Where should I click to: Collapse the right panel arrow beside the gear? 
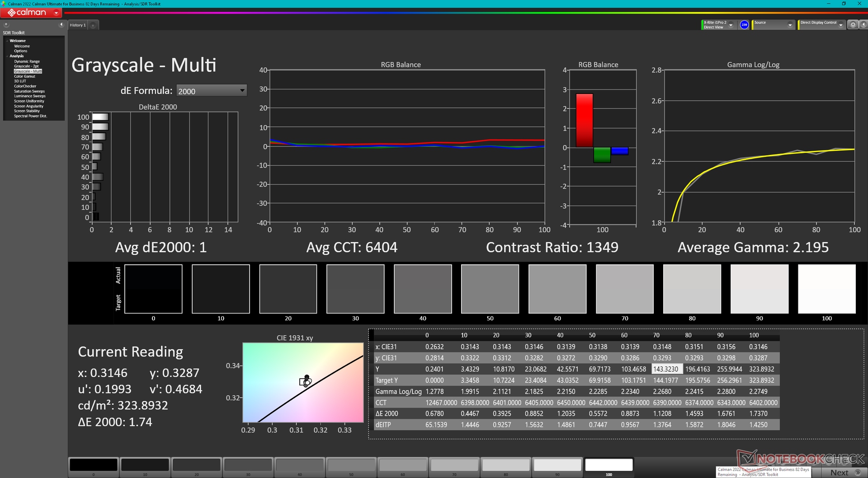point(863,24)
